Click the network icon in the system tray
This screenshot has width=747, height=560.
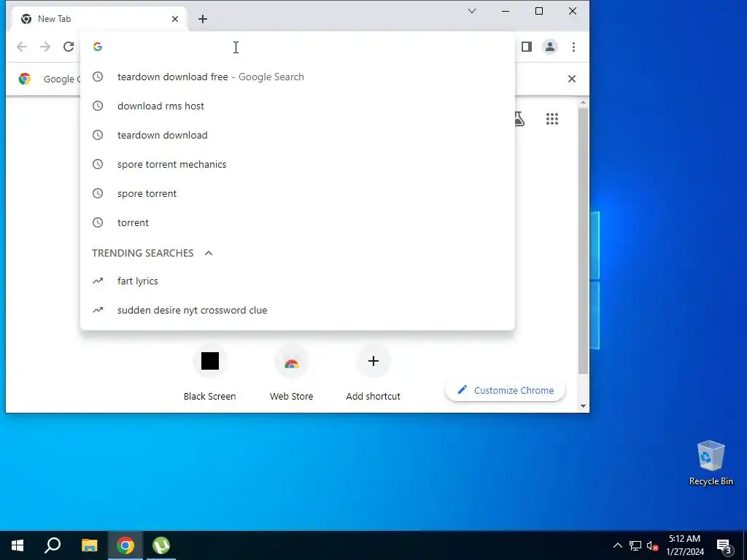coord(635,545)
